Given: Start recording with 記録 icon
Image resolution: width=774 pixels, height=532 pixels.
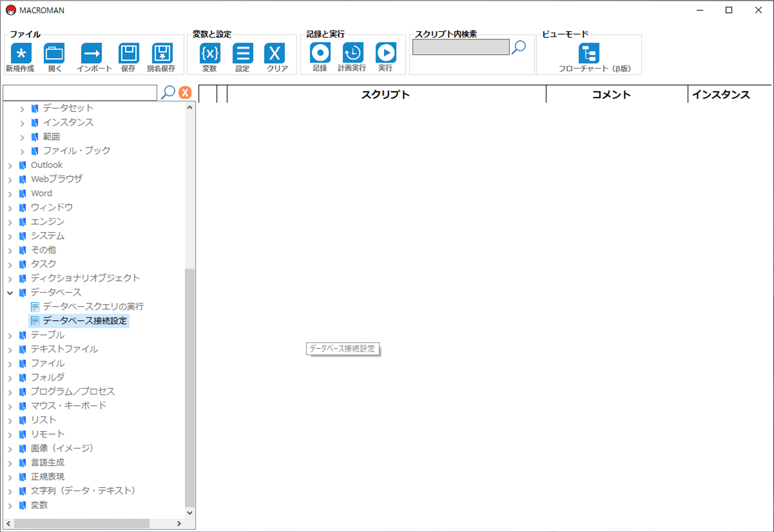Looking at the screenshot, I should (320, 53).
